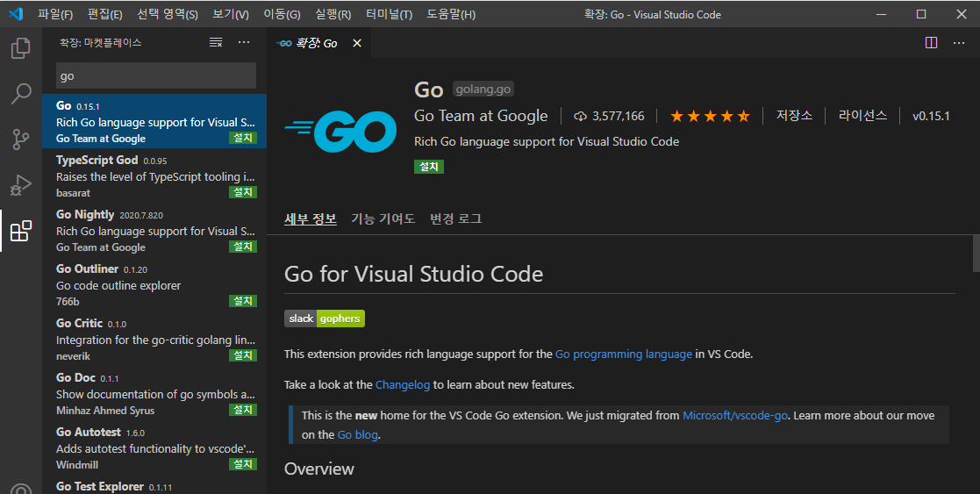
Task: Select Go Critic in the extension list
Action: tap(154, 339)
